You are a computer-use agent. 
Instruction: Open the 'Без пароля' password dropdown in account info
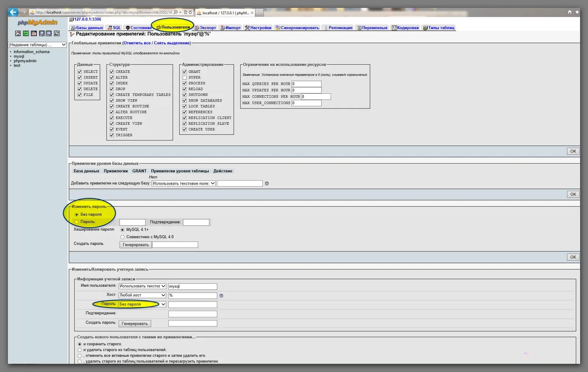tap(143, 304)
